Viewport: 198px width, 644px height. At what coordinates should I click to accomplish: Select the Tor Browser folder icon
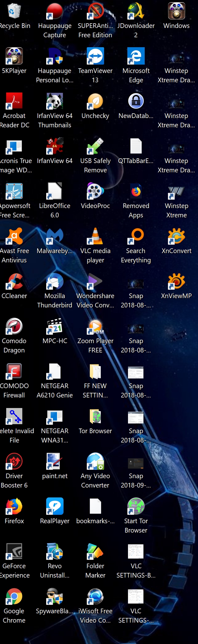click(95, 417)
